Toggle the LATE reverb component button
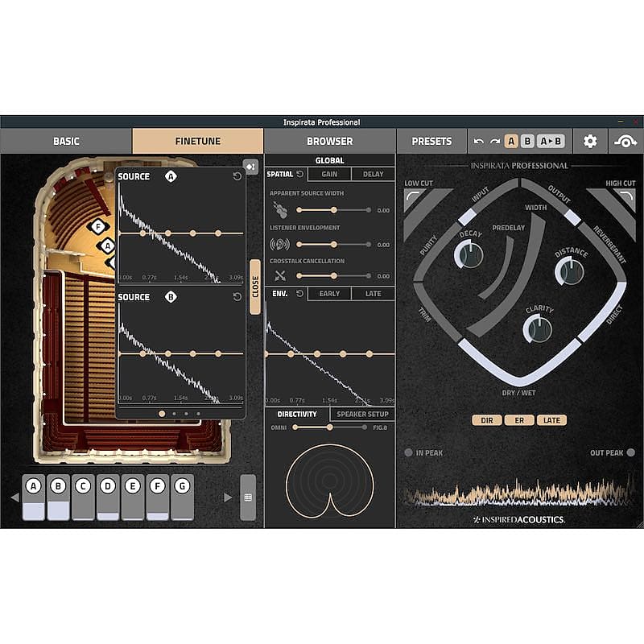644x644 pixels. coord(551,419)
